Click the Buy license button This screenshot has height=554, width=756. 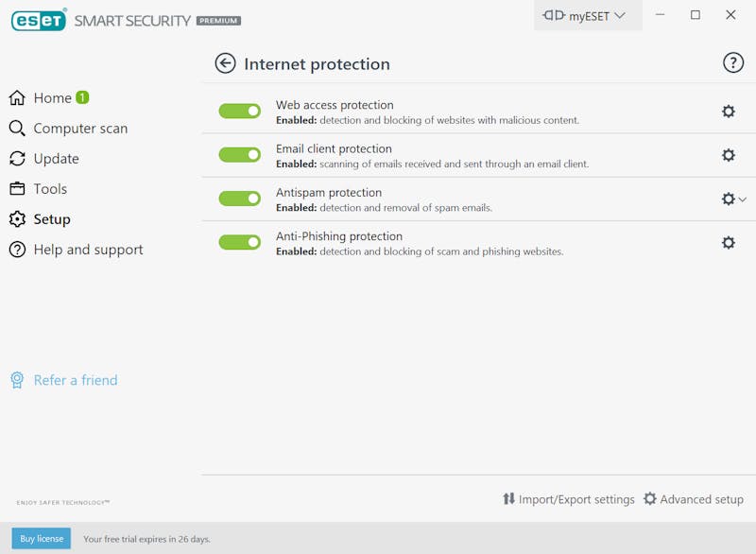(42, 539)
